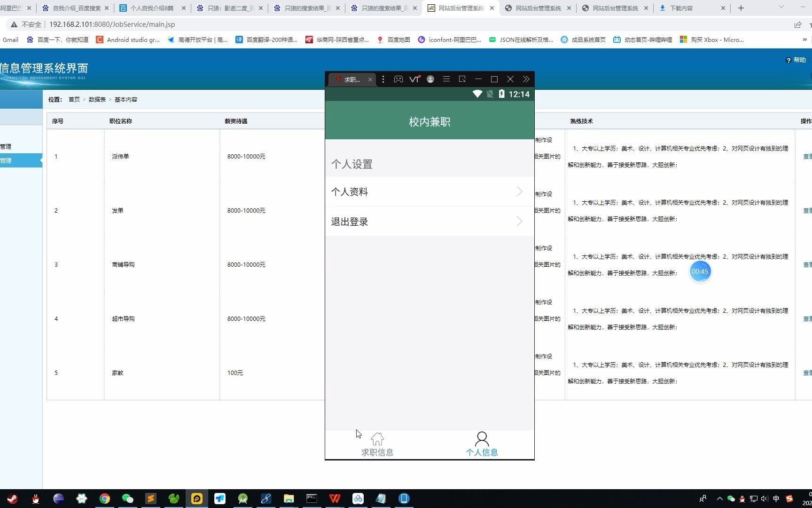
Task: Click the hamburger list icon in emulator toolbar
Action: point(446,79)
